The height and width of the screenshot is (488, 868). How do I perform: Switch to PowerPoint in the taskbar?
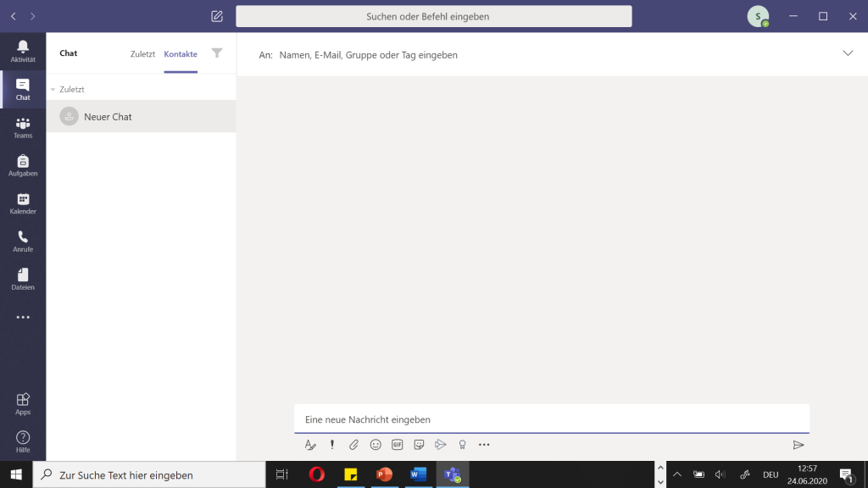(384, 474)
